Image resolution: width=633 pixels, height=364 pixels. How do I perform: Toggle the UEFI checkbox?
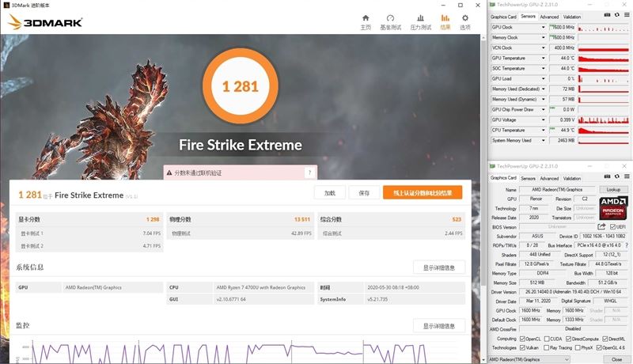pos(612,227)
